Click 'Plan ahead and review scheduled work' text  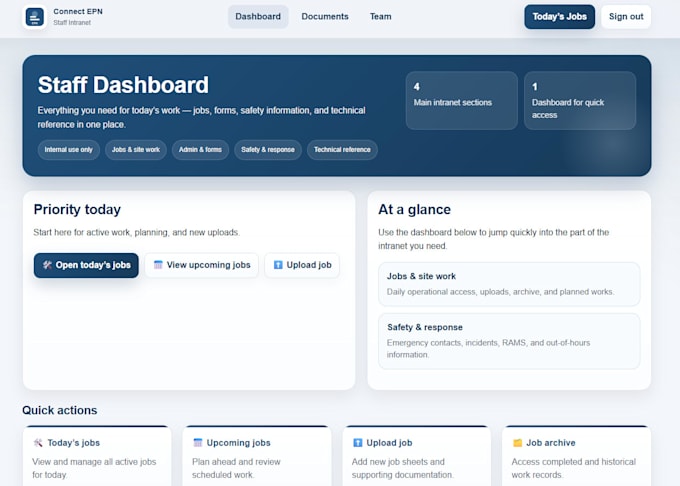click(236, 468)
